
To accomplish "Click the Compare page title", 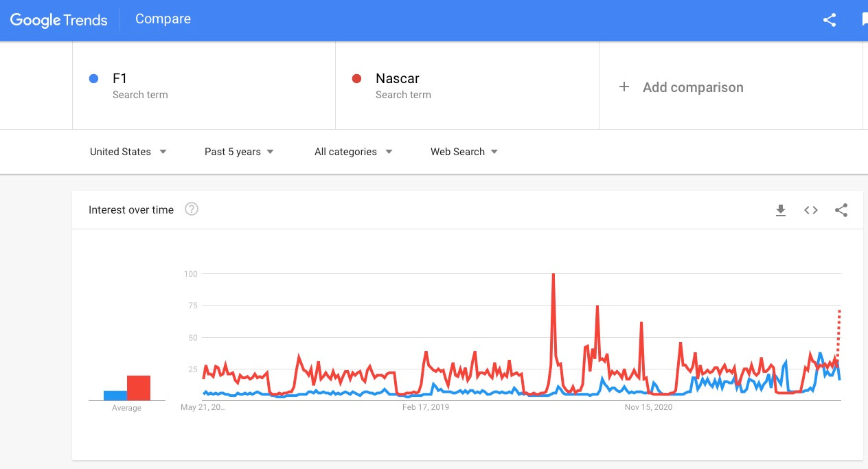I will (x=163, y=19).
